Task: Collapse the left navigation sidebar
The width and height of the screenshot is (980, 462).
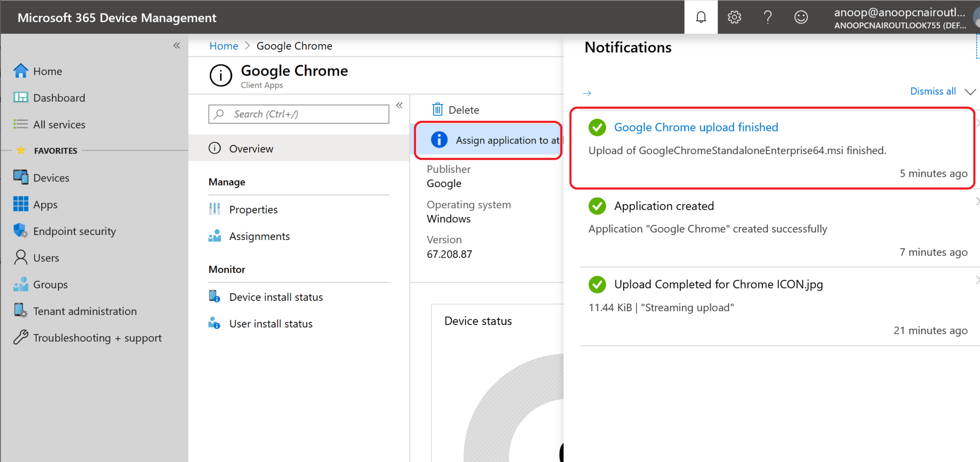Action: coord(177,46)
